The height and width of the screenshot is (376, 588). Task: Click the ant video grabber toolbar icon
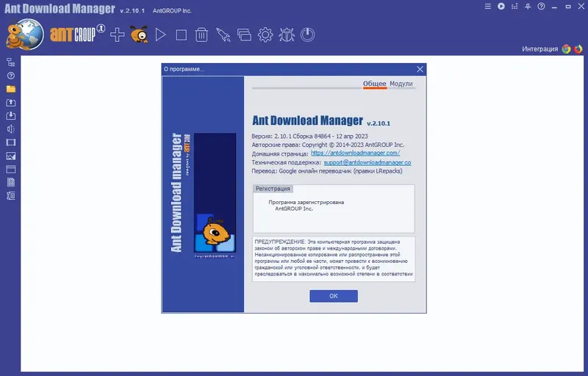(x=139, y=35)
